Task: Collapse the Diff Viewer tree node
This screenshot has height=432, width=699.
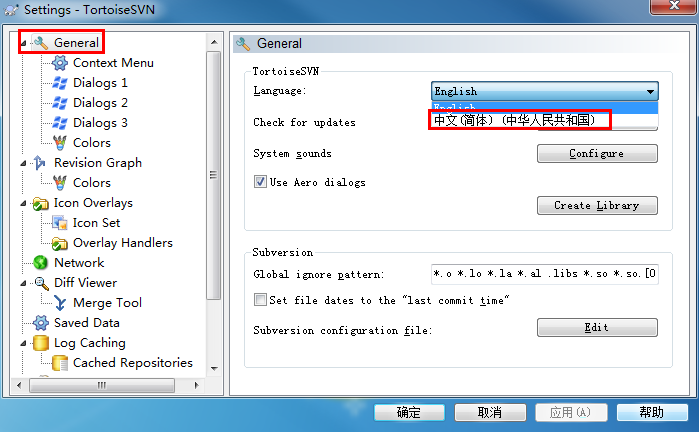Action: point(23,284)
